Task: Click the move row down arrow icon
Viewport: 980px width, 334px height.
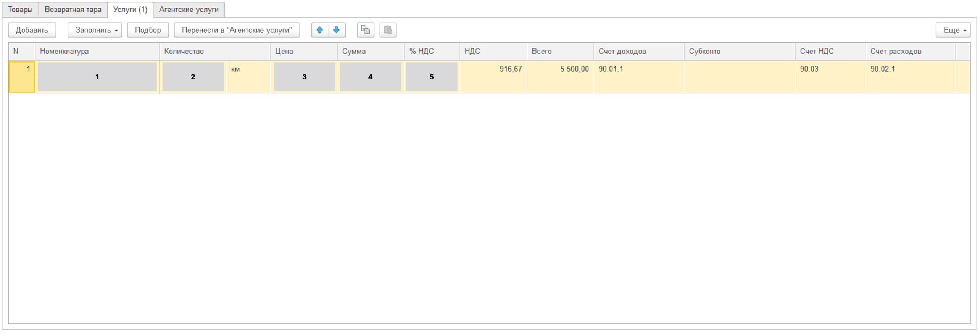Action: click(x=337, y=30)
